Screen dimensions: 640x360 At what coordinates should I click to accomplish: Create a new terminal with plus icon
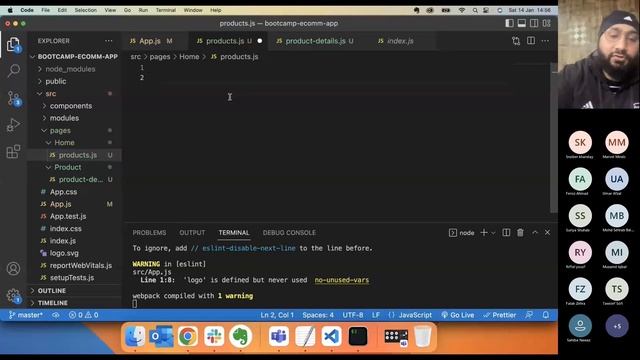click(484, 233)
